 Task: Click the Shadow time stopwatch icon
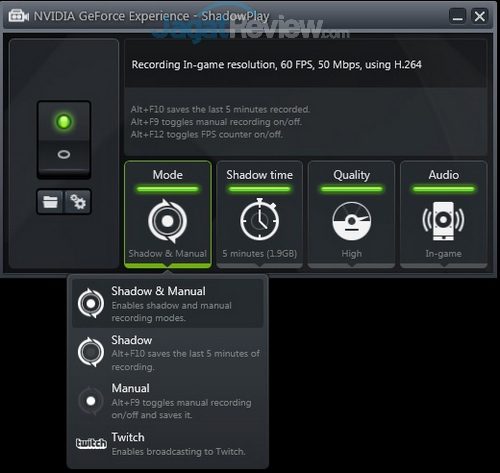pyautogui.click(x=260, y=220)
